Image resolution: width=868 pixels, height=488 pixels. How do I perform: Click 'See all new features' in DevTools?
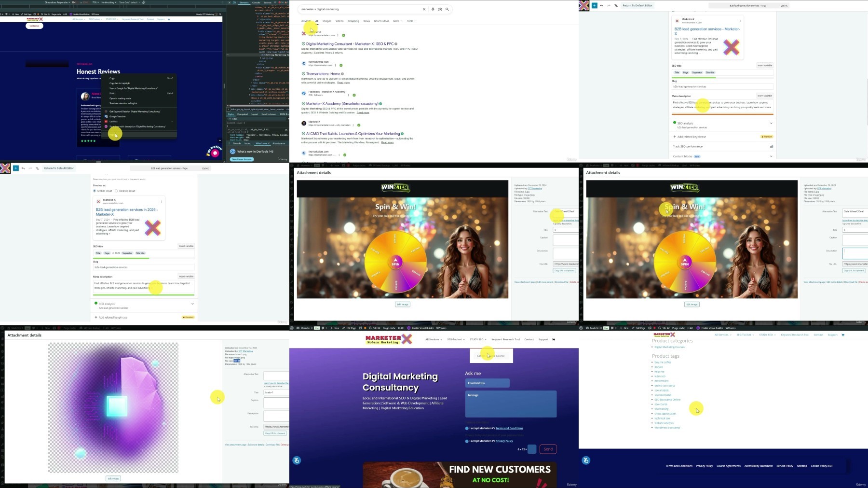[x=242, y=159]
